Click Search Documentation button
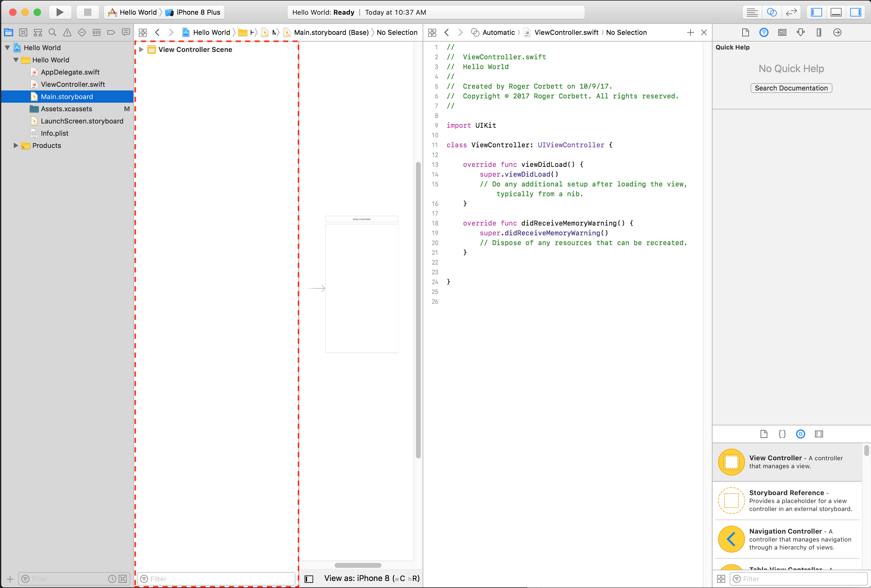This screenshot has width=871, height=588. coord(791,88)
